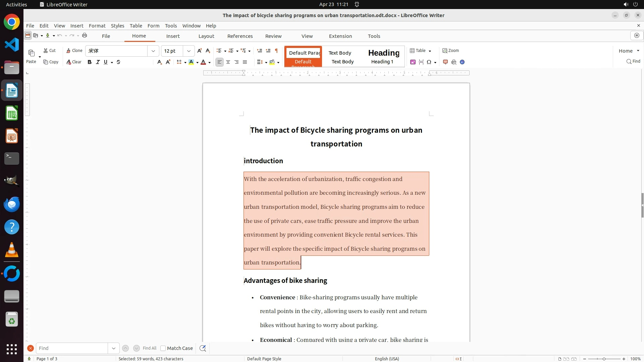The height and width of the screenshot is (362, 644).
Task: Click the Find All button
Action: [x=149, y=348]
